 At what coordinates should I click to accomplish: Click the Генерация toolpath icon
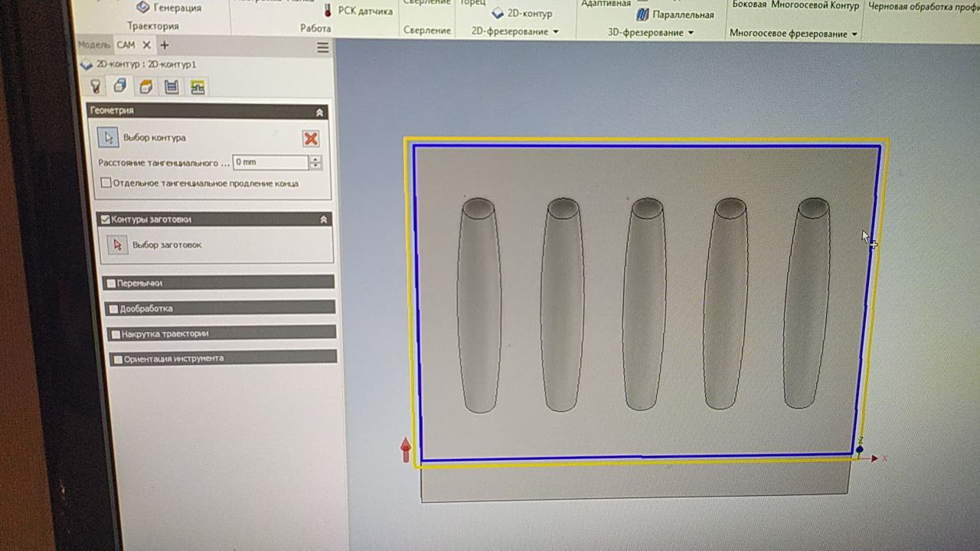[x=142, y=7]
